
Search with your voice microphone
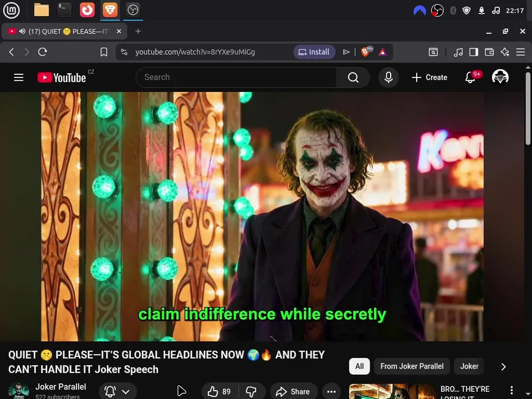tap(388, 78)
